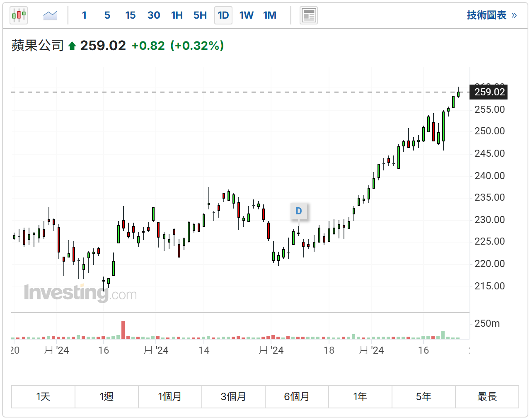Switch to the area chart icon
The image size is (530, 420).
[50, 16]
